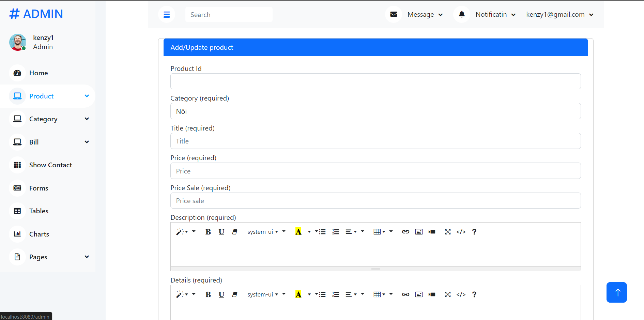Open kenzy1@gmail.com account dropdown
Image resolution: width=644 pixels, height=320 pixels.
click(560, 15)
